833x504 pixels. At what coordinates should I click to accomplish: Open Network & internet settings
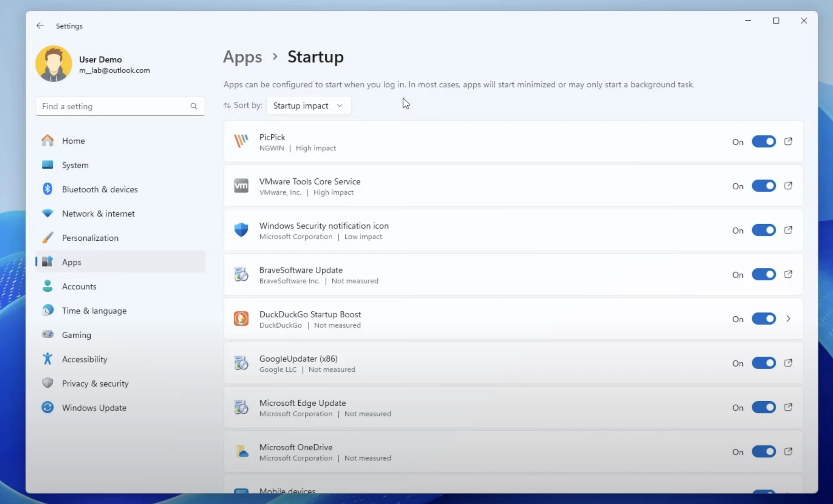coord(120,214)
